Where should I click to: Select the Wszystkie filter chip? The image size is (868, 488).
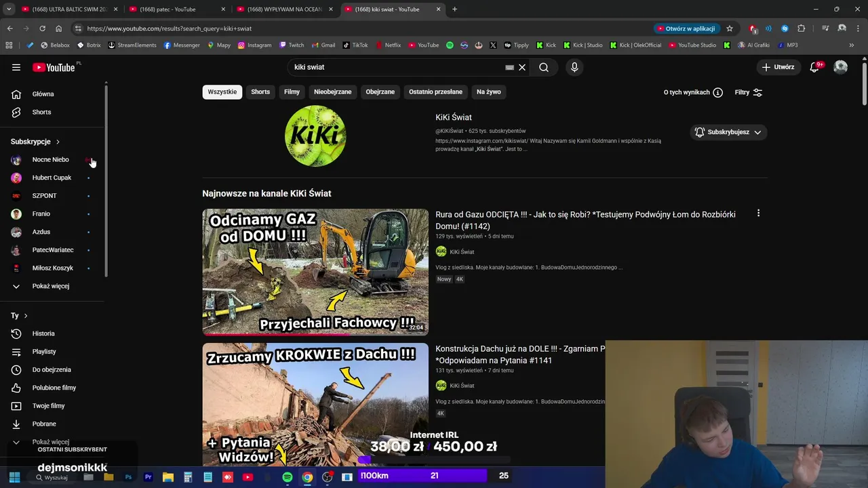pos(222,91)
